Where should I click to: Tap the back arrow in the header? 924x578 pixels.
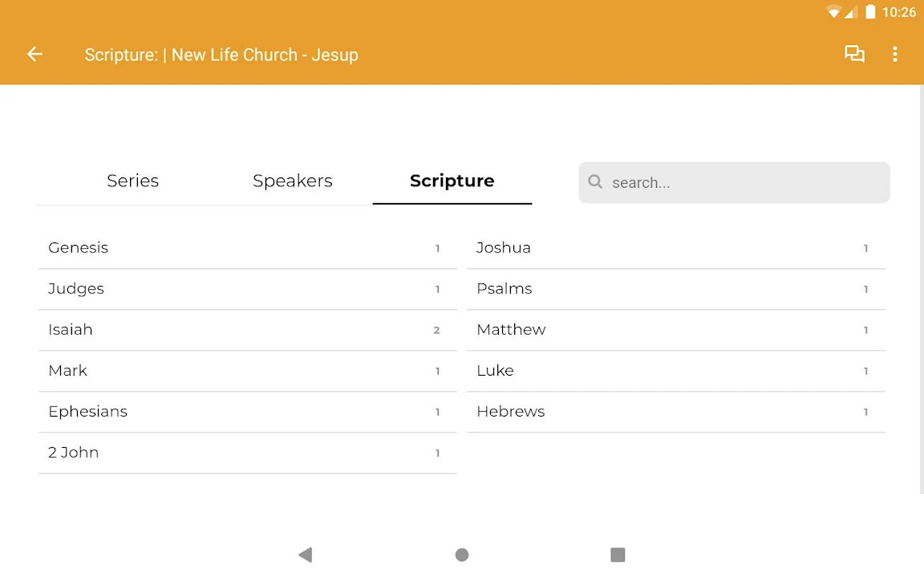click(34, 55)
